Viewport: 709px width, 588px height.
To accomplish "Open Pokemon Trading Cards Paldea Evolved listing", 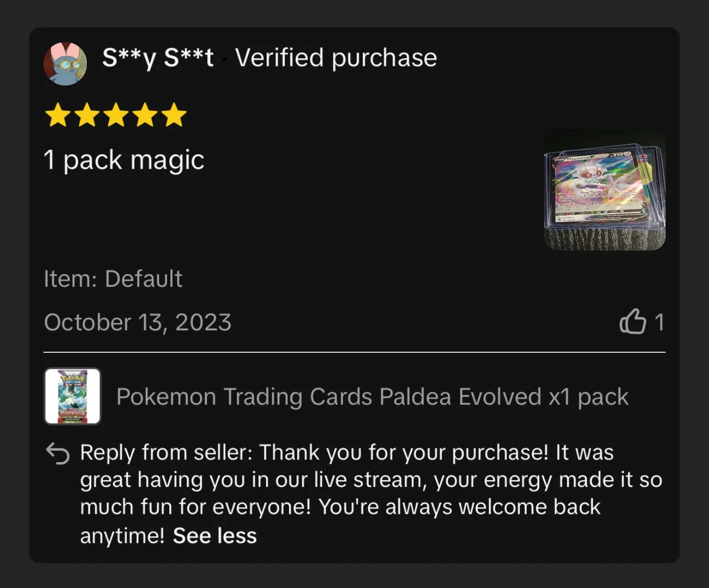I will click(372, 397).
